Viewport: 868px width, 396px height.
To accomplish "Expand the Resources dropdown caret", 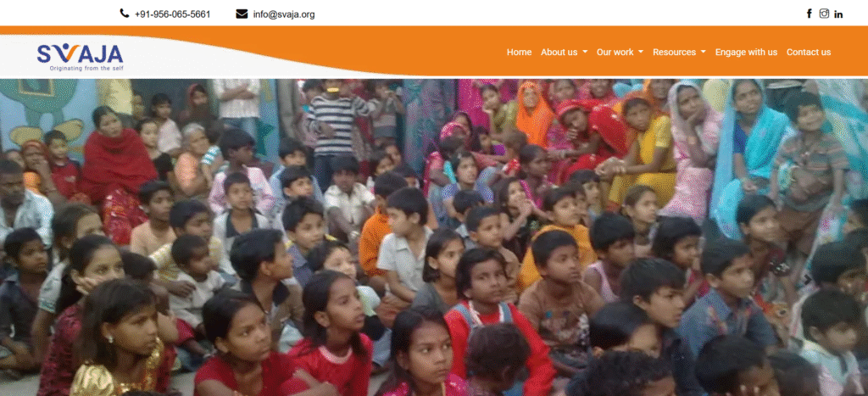I will pyautogui.click(x=704, y=52).
